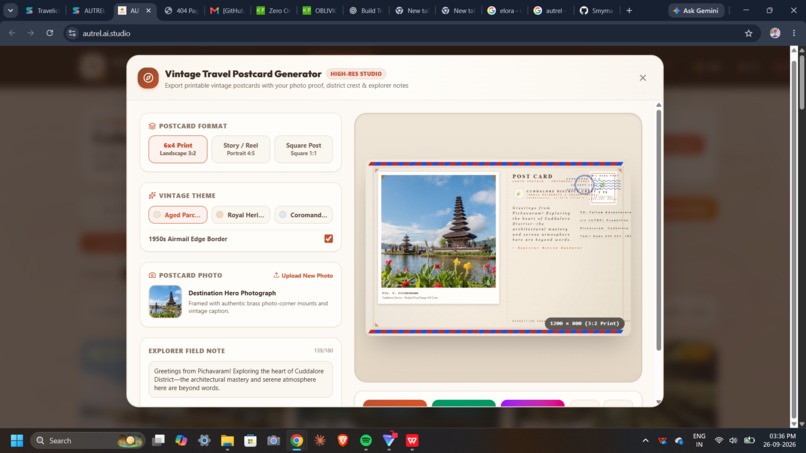Select the 6x4 Print landscape format
The image size is (806, 453).
coord(178,149)
